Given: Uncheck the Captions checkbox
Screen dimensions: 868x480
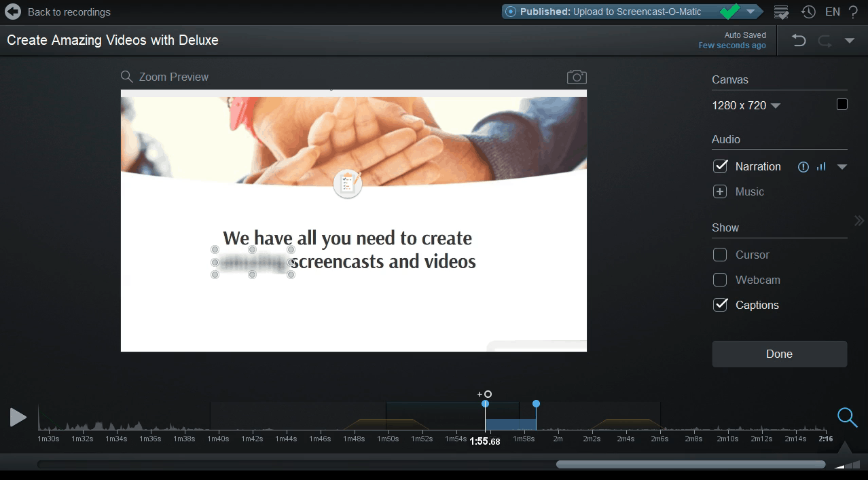Looking at the screenshot, I should [719, 305].
